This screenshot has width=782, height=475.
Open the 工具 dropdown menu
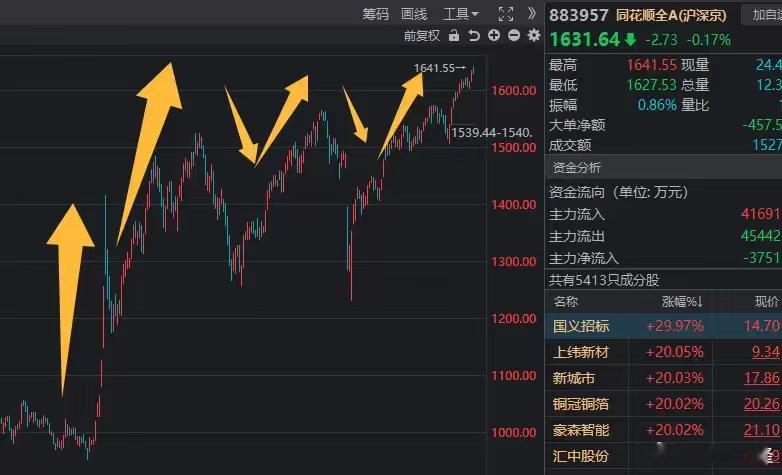[460, 14]
